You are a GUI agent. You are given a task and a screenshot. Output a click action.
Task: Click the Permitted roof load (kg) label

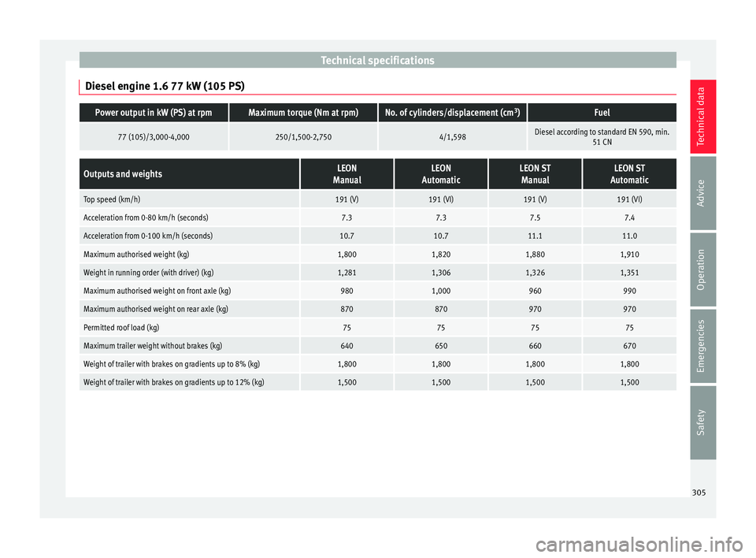tap(121, 328)
